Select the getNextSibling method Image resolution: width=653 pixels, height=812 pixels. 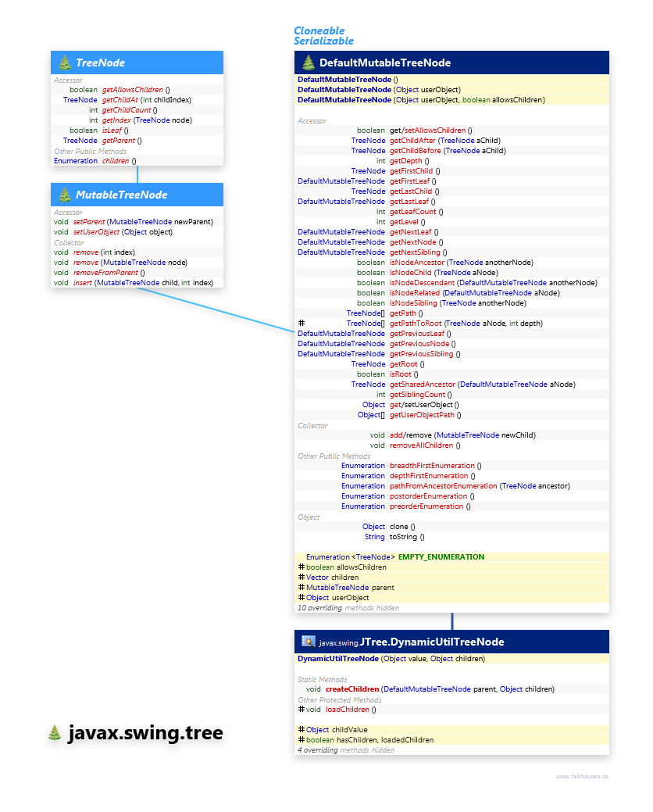pos(415,252)
